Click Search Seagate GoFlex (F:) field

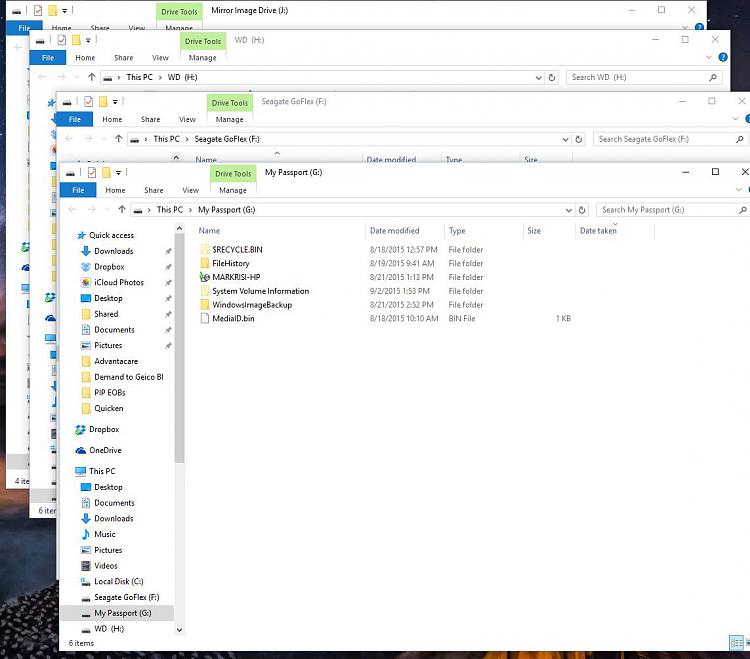[x=669, y=139]
